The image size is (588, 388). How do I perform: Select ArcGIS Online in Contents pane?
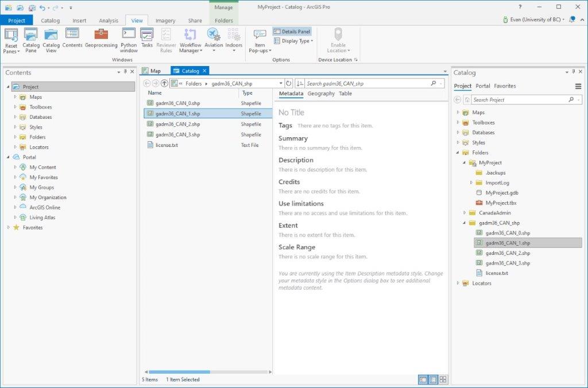tap(45, 207)
